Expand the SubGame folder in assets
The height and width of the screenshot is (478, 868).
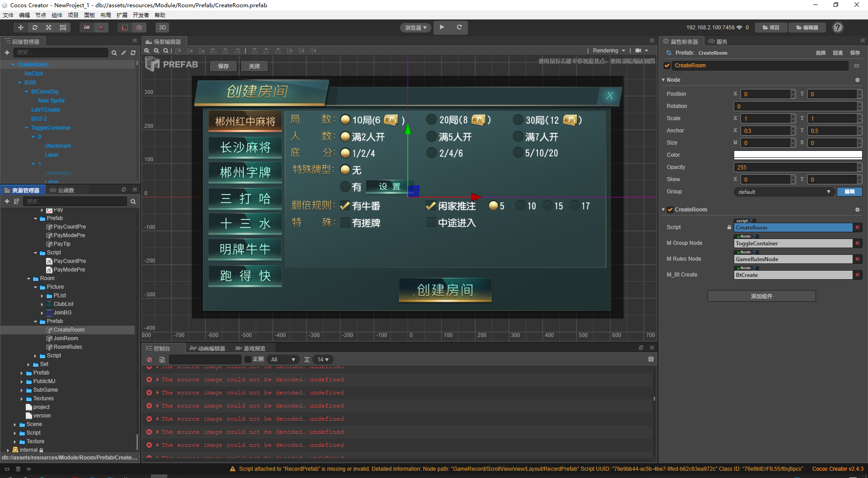pos(22,390)
